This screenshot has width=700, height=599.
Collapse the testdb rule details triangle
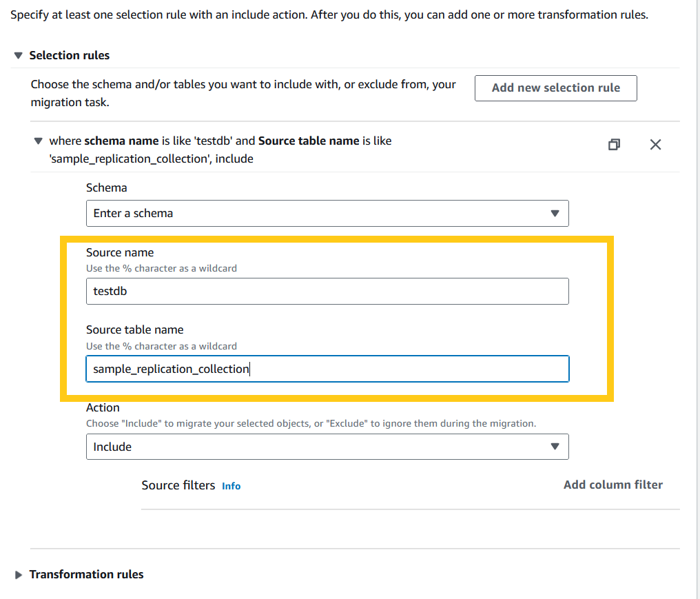tap(38, 141)
